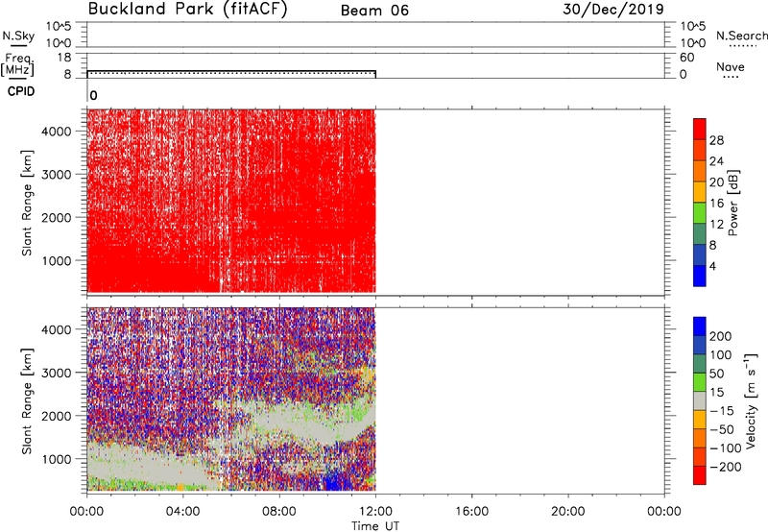This screenshot has width=768, height=532.
Task: Click the 'N.Sky' legend label
Action: pos(18,36)
